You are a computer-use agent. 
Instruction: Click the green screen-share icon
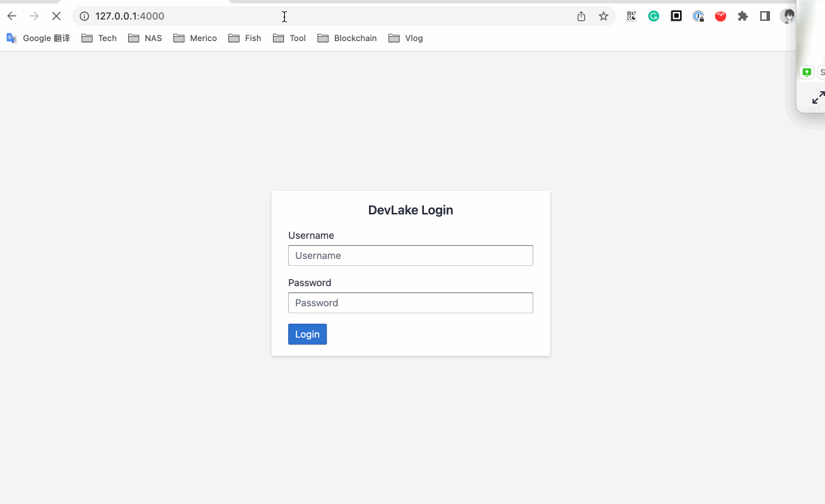[807, 72]
